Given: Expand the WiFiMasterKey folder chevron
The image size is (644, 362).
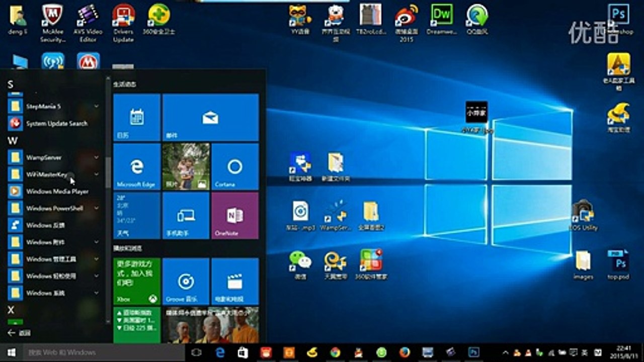Looking at the screenshot, I should coord(96,174).
